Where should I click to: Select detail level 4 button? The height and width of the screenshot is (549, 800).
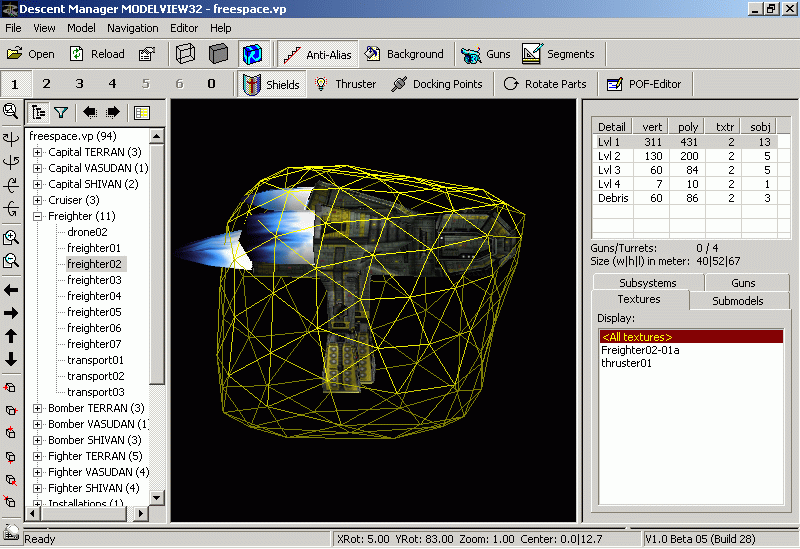pos(112,83)
